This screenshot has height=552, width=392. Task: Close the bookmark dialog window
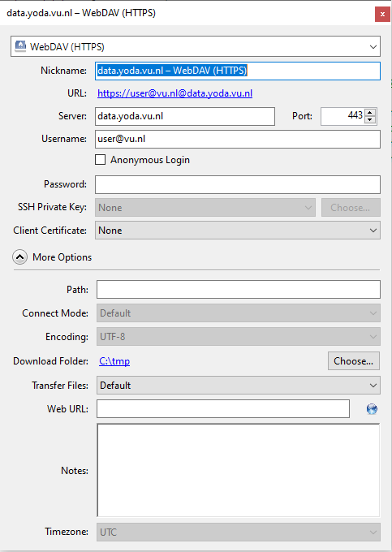(x=382, y=15)
